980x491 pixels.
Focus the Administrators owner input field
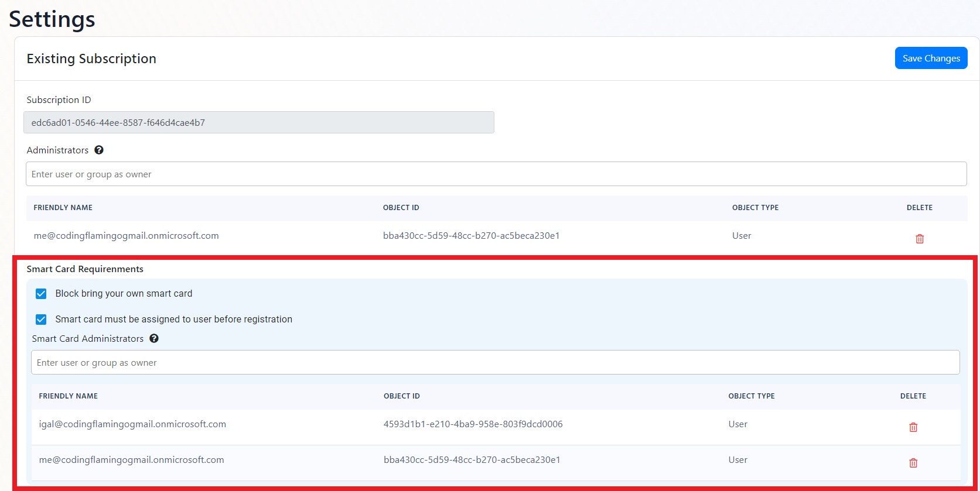pos(496,174)
